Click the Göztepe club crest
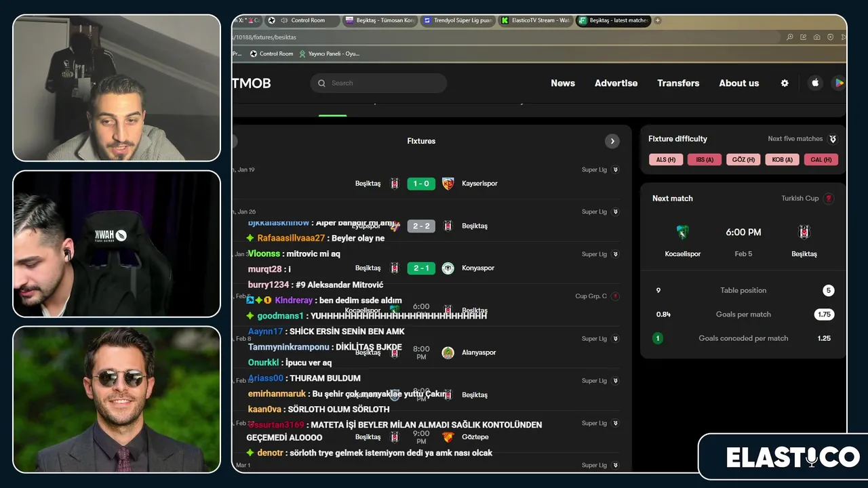Viewport: 868px width, 488px height. click(448, 437)
